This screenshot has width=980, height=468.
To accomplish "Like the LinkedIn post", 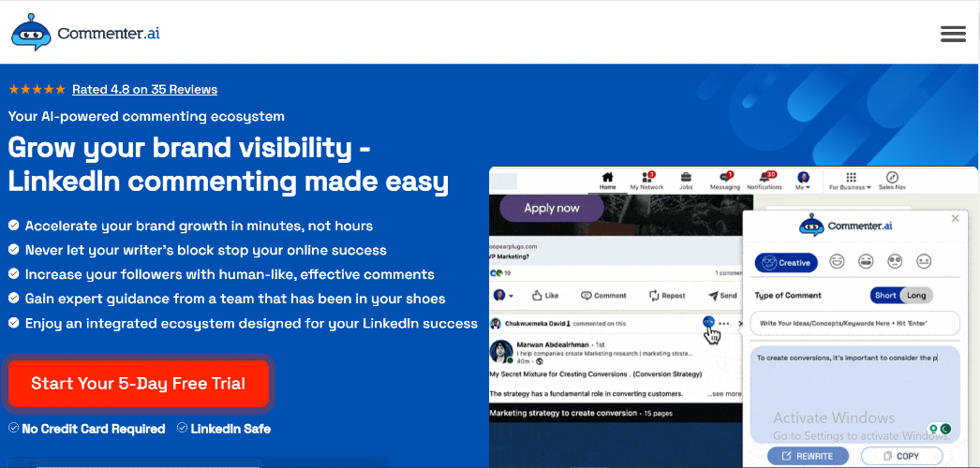I will pyautogui.click(x=545, y=295).
